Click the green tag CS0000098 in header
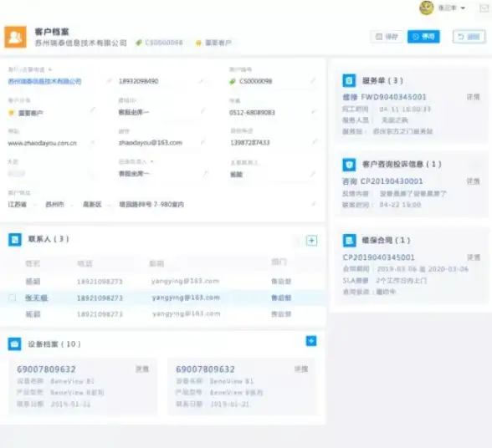This screenshot has height=448, width=492. [x=159, y=43]
